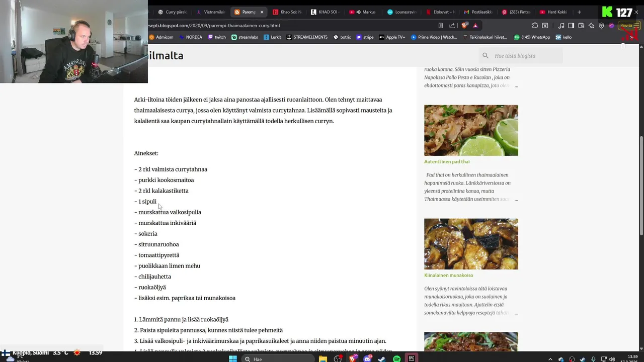Open Discord from the taskbar
The width and height of the screenshot is (644, 362).
[x=368, y=359]
